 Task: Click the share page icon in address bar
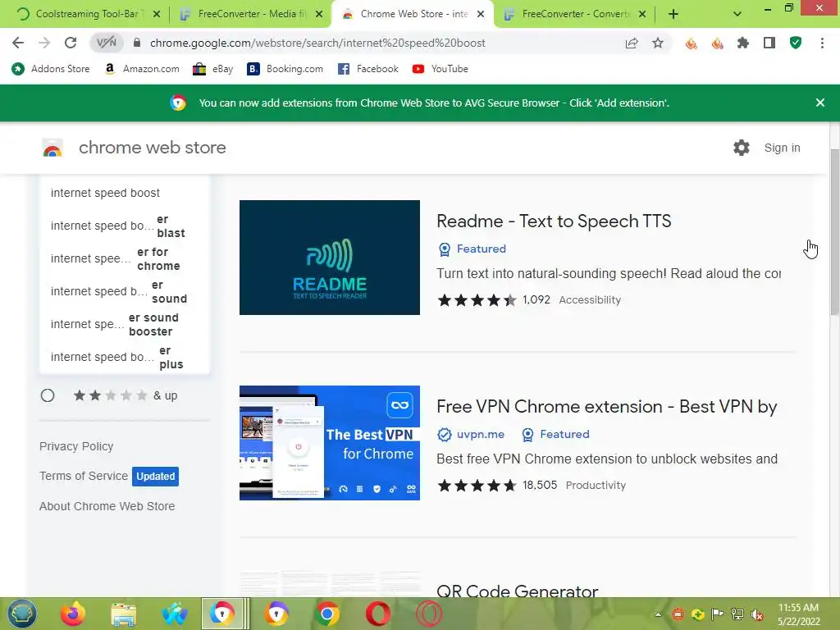[632, 43]
